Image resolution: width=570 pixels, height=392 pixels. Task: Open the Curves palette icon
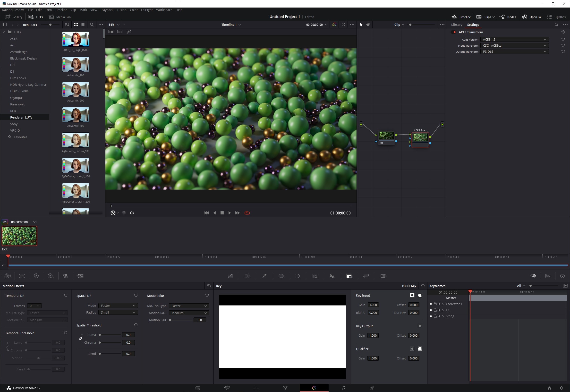click(x=230, y=276)
